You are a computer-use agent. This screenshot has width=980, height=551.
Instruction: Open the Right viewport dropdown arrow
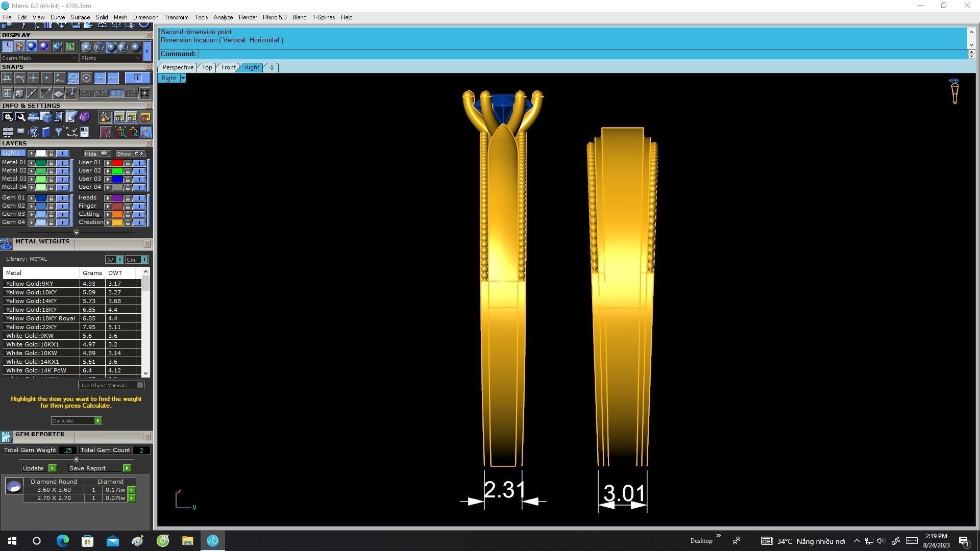tap(183, 79)
